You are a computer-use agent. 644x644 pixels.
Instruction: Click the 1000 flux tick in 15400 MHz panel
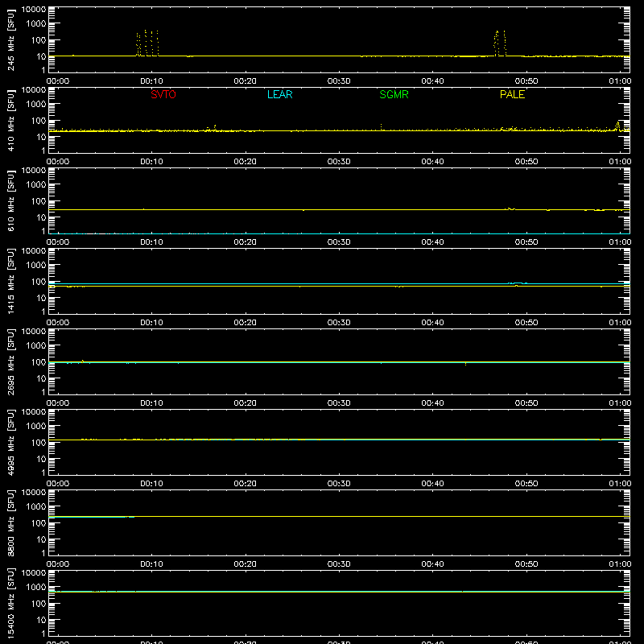pyautogui.click(x=36, y=588)
